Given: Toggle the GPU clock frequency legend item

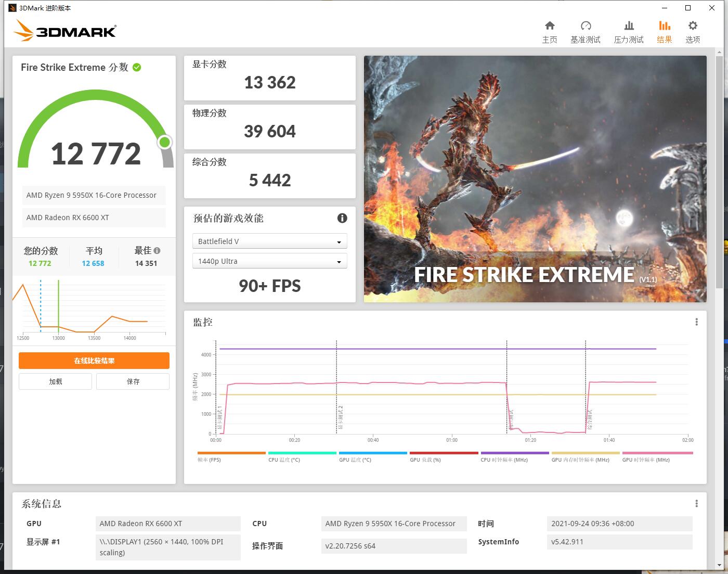Looking at the screenshot, I should click(x=657, y=457).
